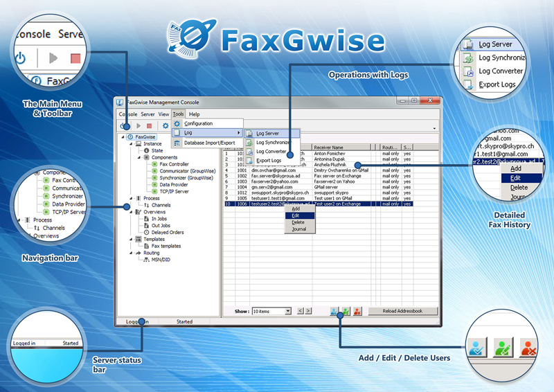Click the red Stop server toolbar icon
Image resolution: width=554 pixels, height=392 pixels.
[x=149, y=125]
